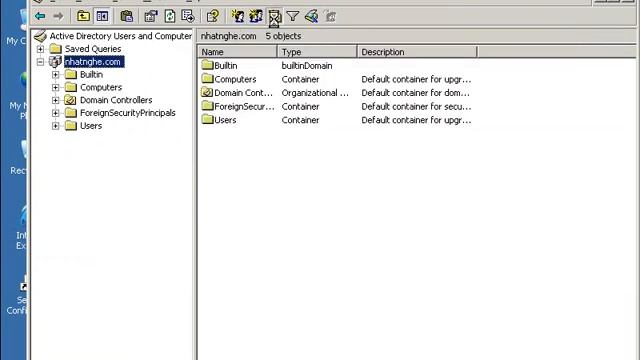Click the Add to group toolbar icon
This screenshot has height=360, width=640.
(x=330, y=16)
